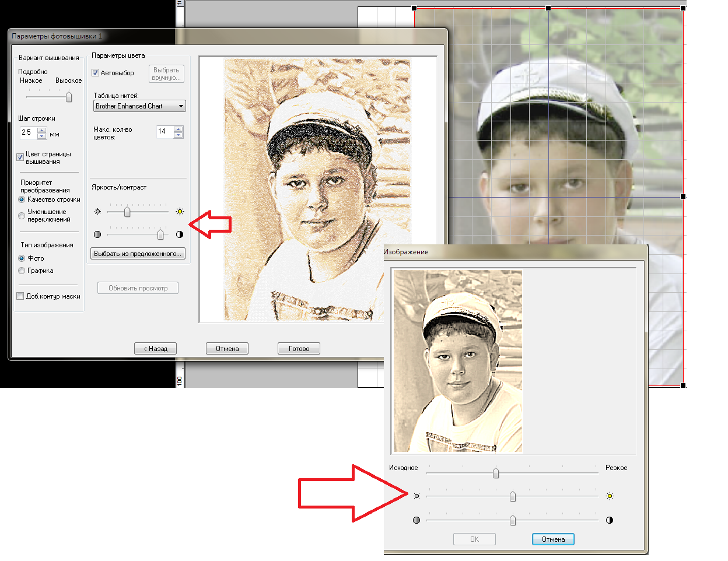Click contrast slider handle in Изображение window
The image size is (728, 561).
[x=513, y=520]
